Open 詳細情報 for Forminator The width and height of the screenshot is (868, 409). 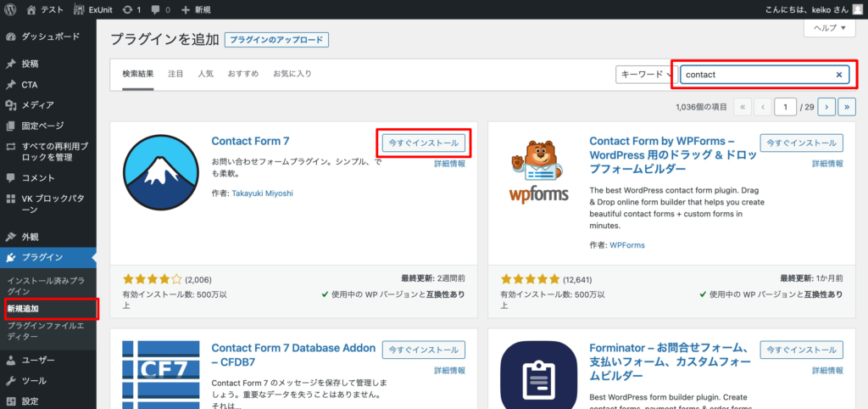(x=827, y=371)
